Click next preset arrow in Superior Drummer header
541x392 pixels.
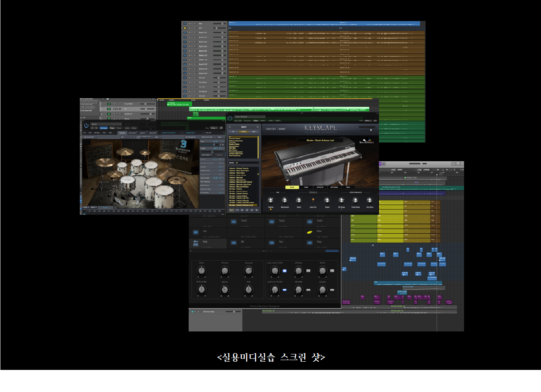96,128
